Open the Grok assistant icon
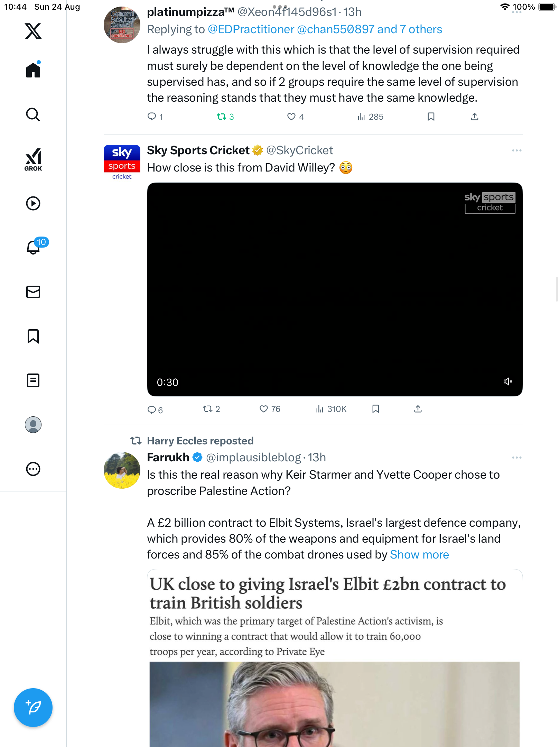This screenshot has height=747, width=560. (33, 159)
